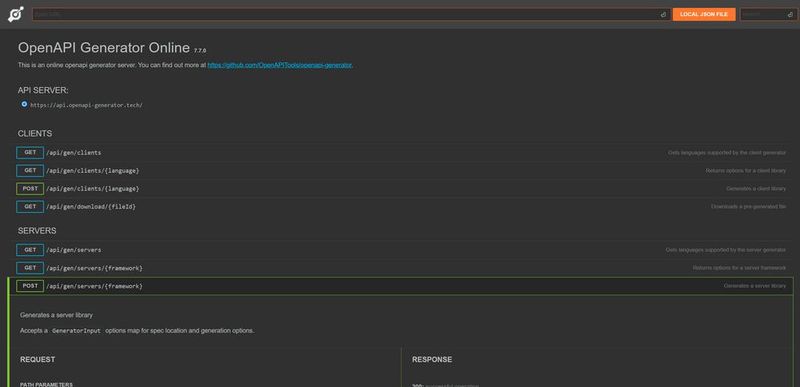This screenshot has width=800, height=387.
Task: Click the enter icon in the search box
Action: tap(791, 15)
